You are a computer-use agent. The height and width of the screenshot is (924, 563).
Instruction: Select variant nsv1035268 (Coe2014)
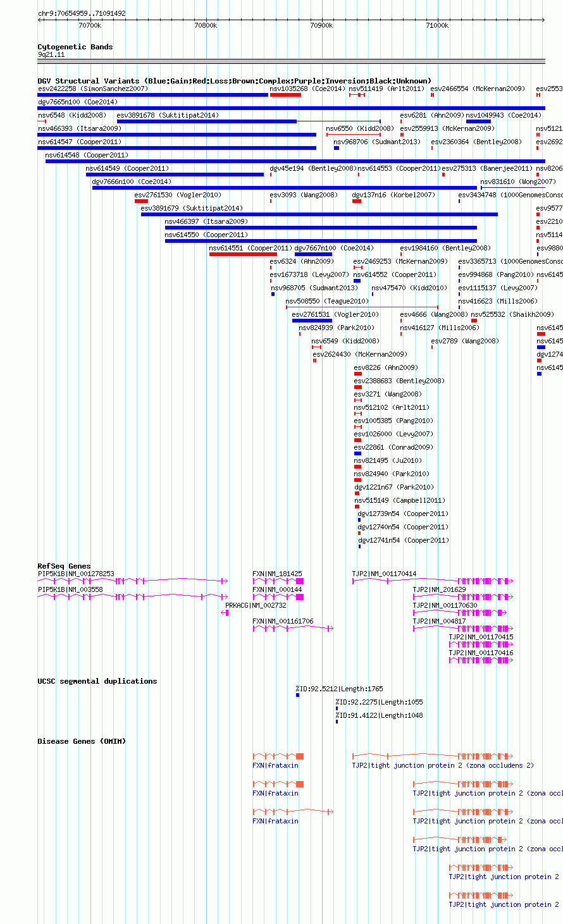[x=307, y=89]
